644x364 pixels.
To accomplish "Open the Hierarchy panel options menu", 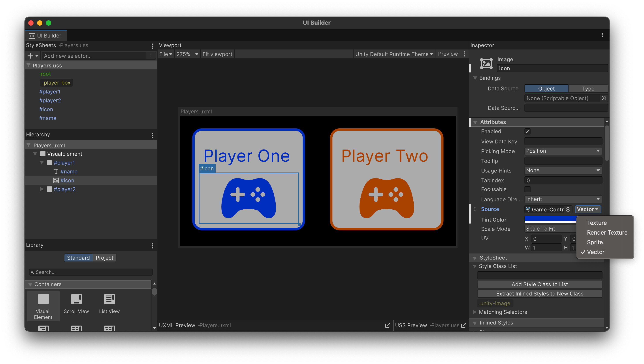I will [152, 135].
